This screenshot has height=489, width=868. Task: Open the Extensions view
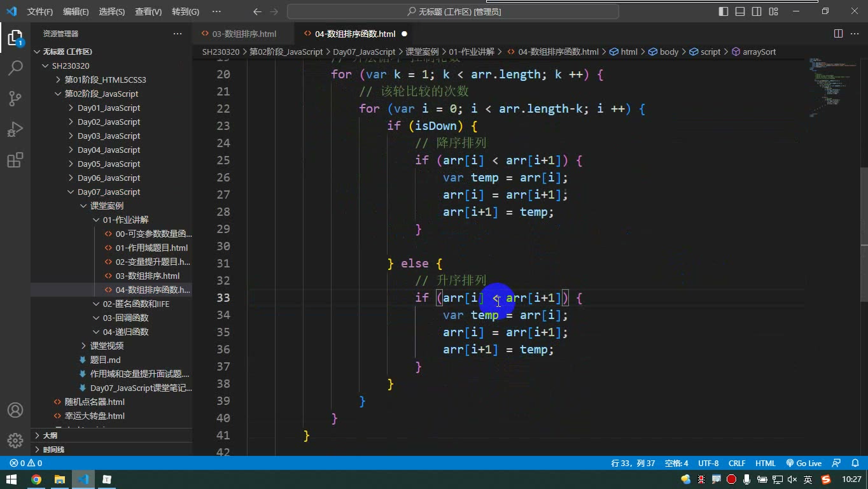coord(15,160)
